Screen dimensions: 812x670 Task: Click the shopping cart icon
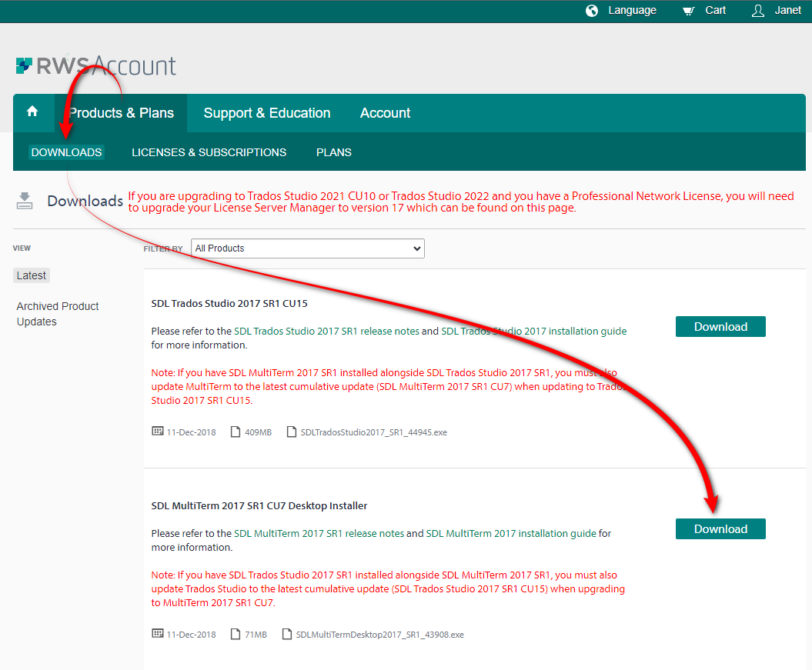pyautogui.click(x=688, y=11)
